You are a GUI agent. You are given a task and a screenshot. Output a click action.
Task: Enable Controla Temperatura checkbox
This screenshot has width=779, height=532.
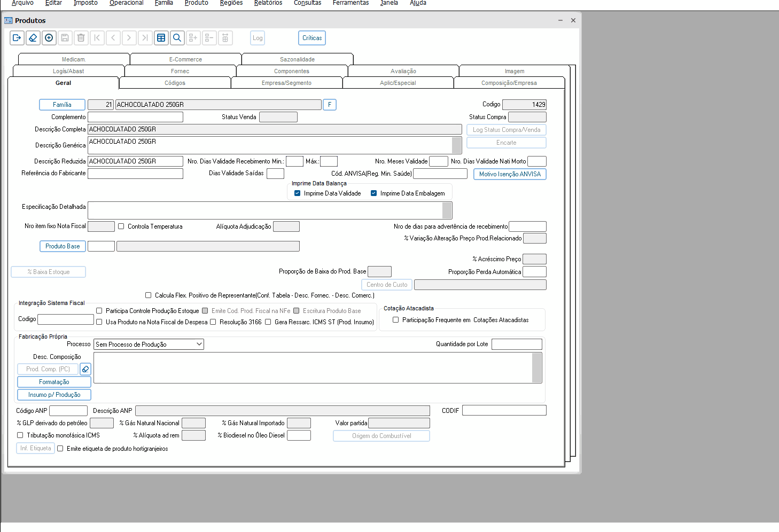click(121, 226)
